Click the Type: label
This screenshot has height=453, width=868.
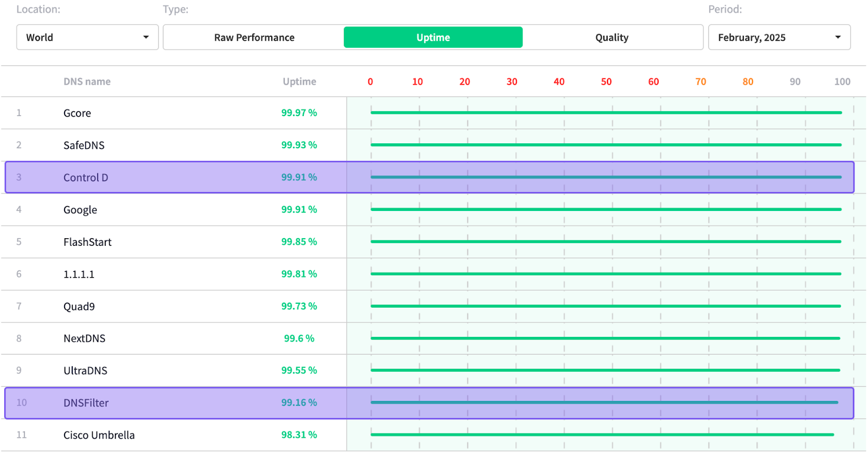coord(176,9)
